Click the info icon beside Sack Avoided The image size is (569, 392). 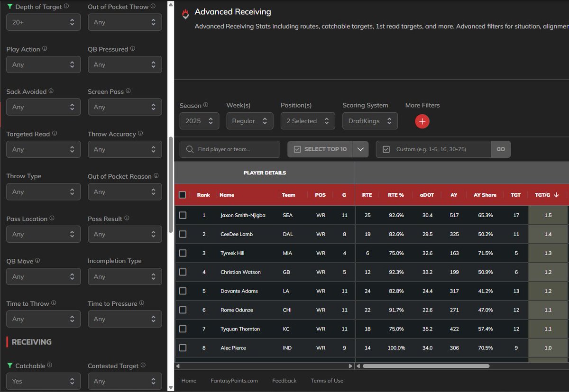point(51,91)
